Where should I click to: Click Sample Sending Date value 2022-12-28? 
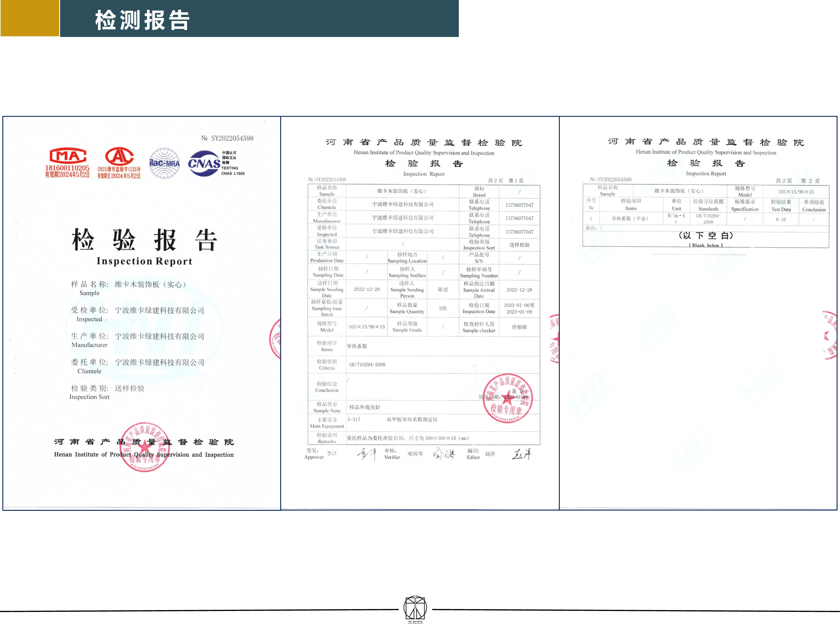pos(367,289)
